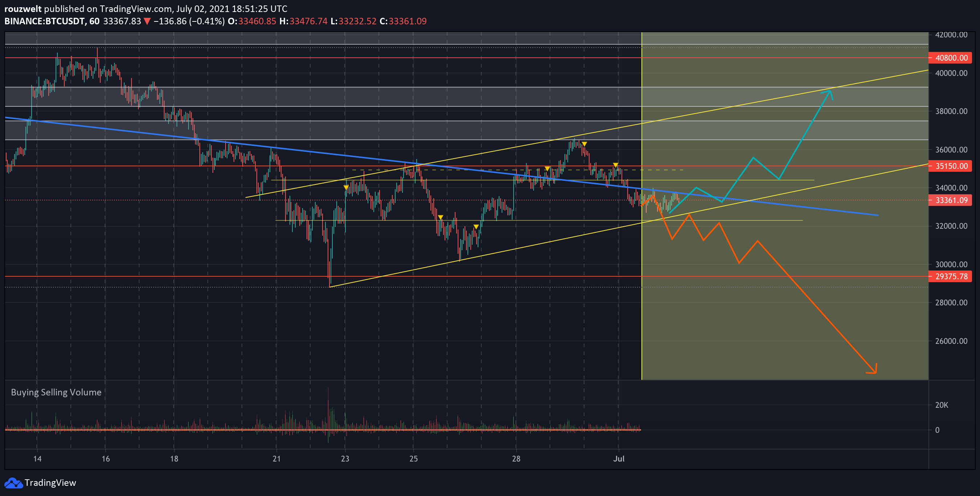Click the 32000.00 price axis value
Screen dimensions: 980x496
click(x=951, y=226)
